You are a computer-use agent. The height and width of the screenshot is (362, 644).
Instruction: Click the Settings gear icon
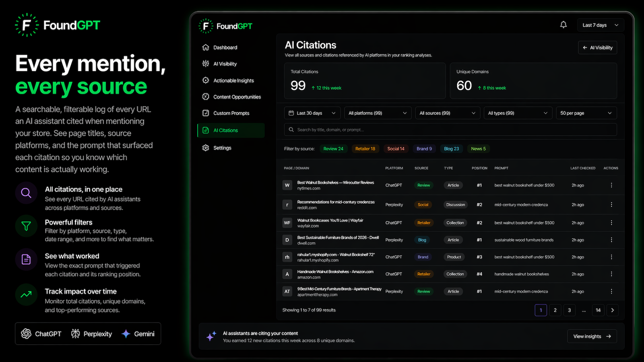pyautogui.click(x=206, y=148)
